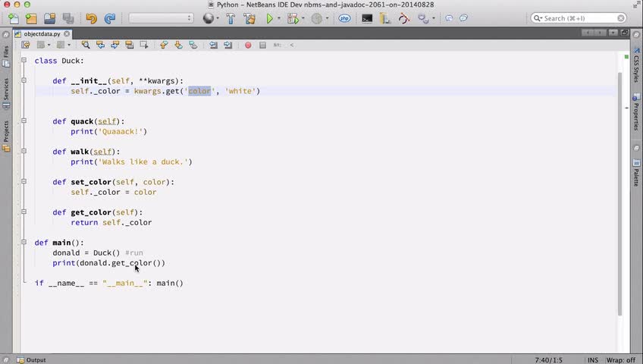Open the project configuration combo box
643x364 pixels.
click(161, 18)
